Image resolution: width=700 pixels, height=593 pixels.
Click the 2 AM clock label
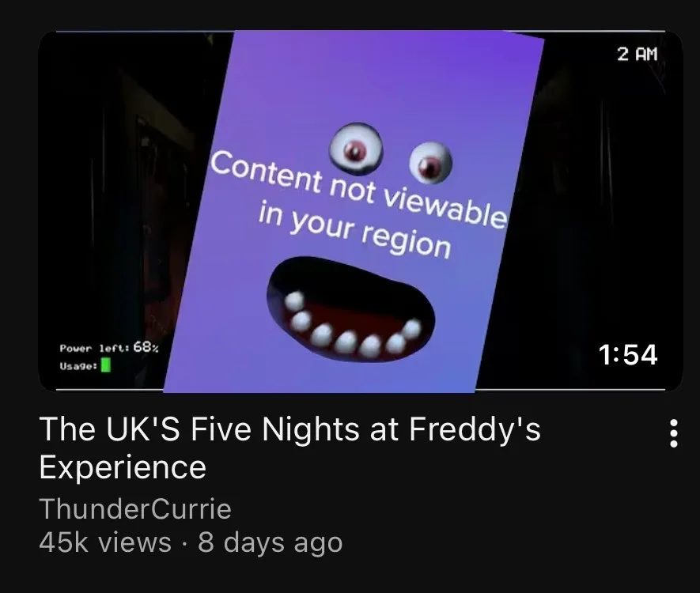pyautogui.click(x=637, y=54)
